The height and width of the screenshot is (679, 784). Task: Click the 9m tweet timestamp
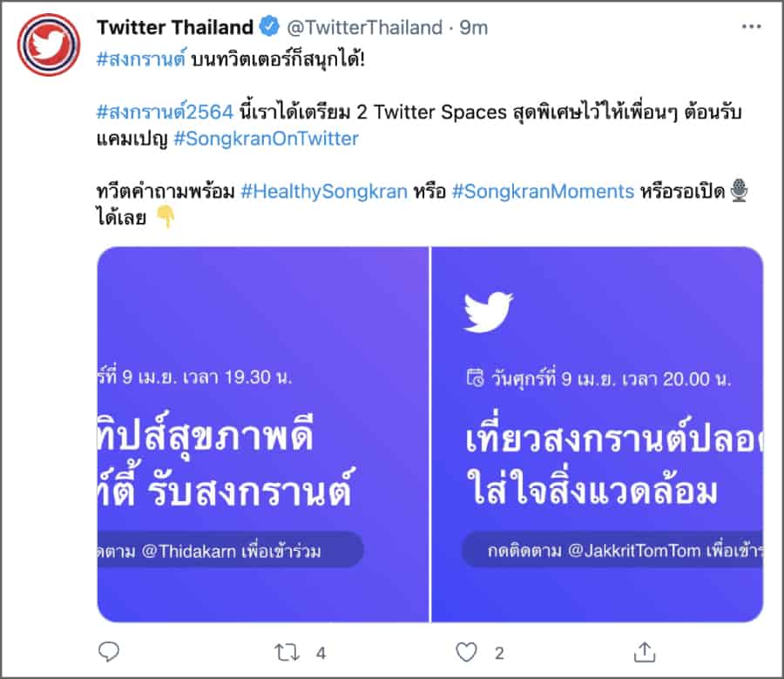[474, 27]
